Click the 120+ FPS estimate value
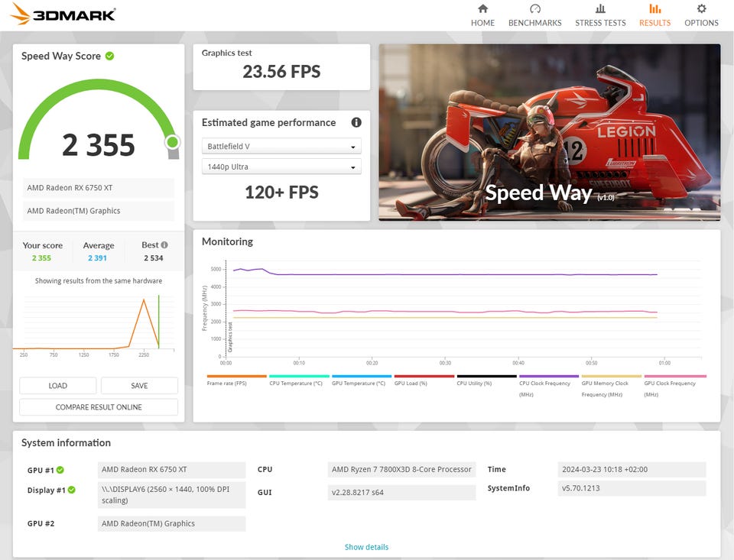734x560 pixels. 281,193
